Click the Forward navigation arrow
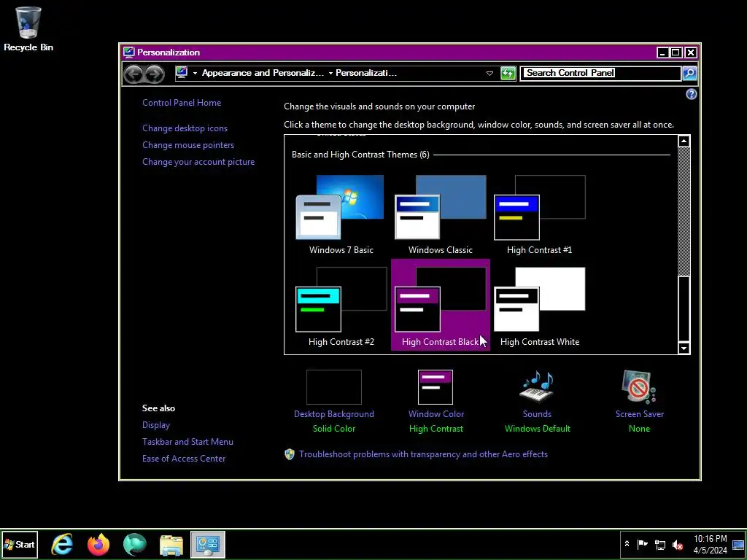Viewport: 747px width, 560px height. (155, 74)
